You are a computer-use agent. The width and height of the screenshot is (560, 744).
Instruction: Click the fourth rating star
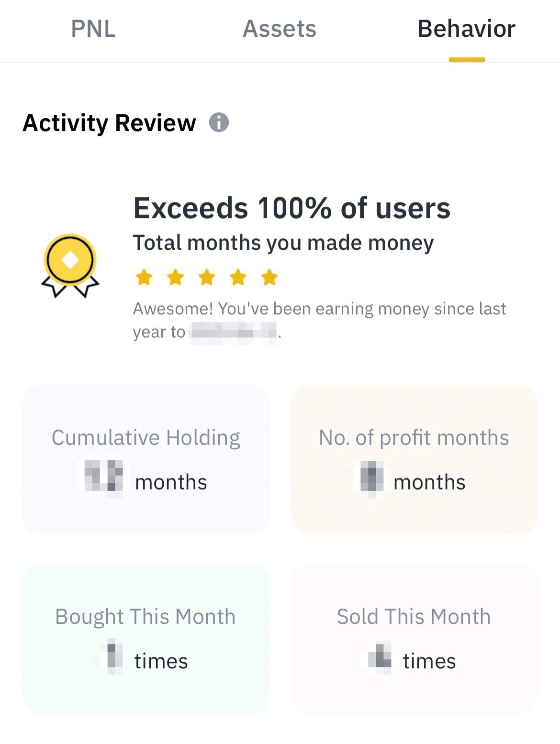point(238,277)
